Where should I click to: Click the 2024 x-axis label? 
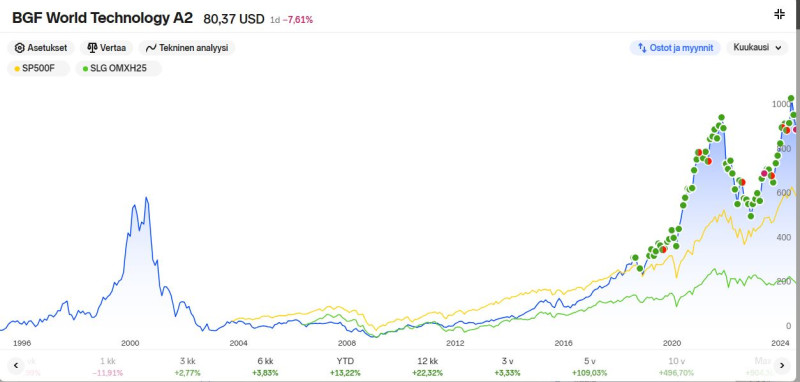[780, 343]
